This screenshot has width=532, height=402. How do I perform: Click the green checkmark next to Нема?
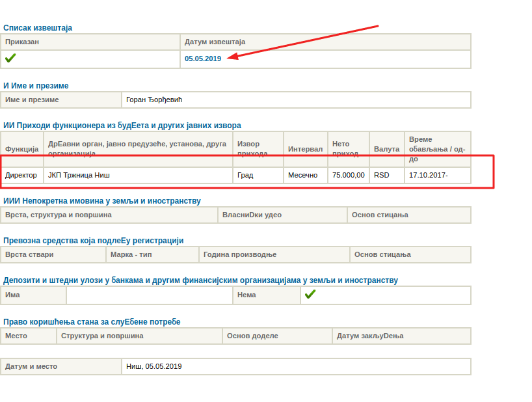coord(310,295)
